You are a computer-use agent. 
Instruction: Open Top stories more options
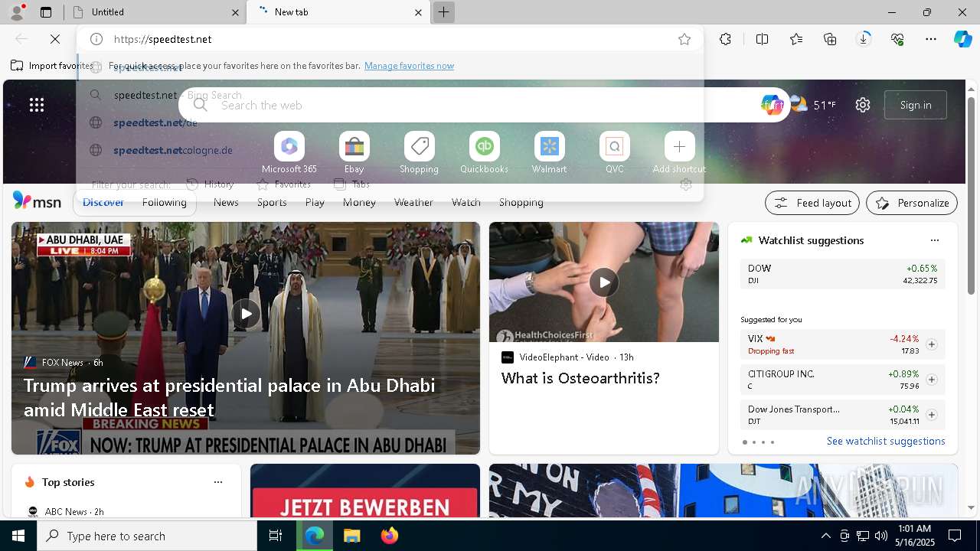pos(218,482)
